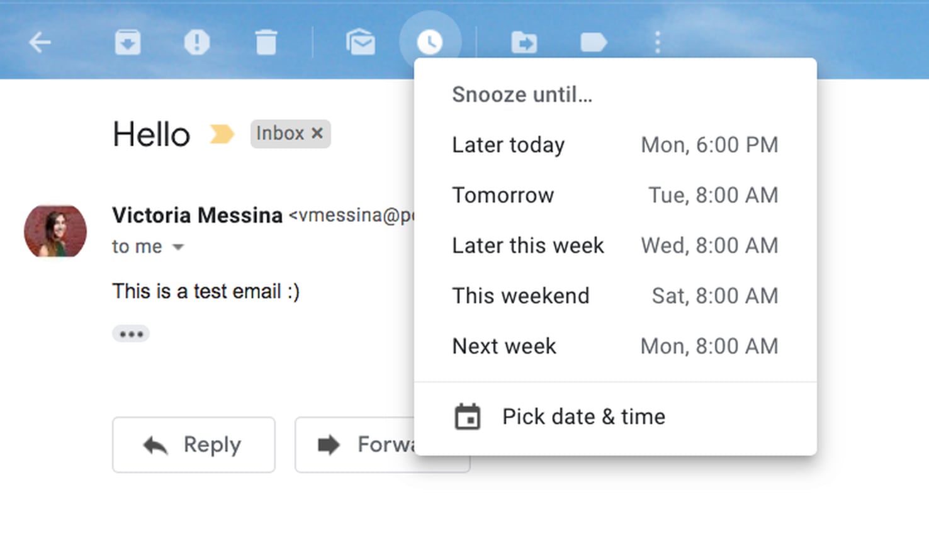Show trimmed content with the ellipsis button
929x560 pixels.
click(x=131, y=333)
